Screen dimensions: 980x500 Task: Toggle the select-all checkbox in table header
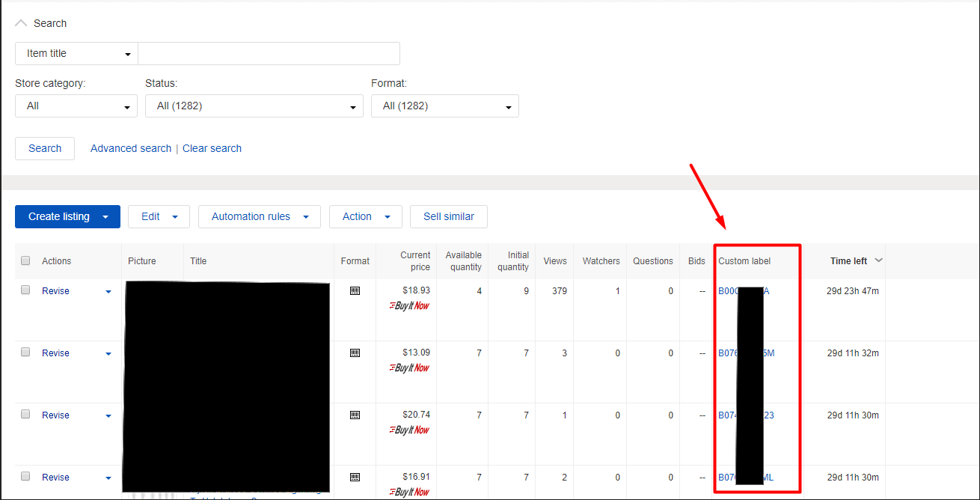tap(25, 260)
